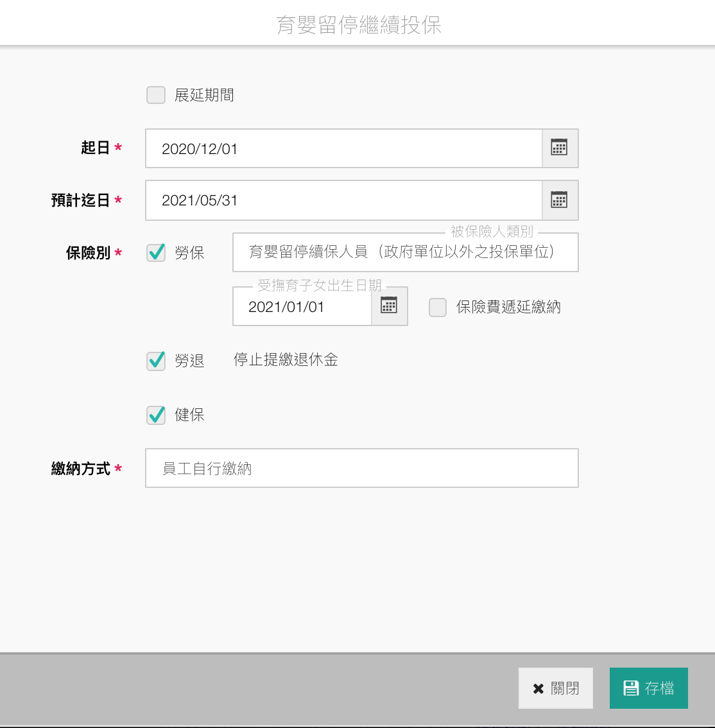Open the 被保險人類別 dropdown
Screen dimensions: 715x728
coord(405,252)
